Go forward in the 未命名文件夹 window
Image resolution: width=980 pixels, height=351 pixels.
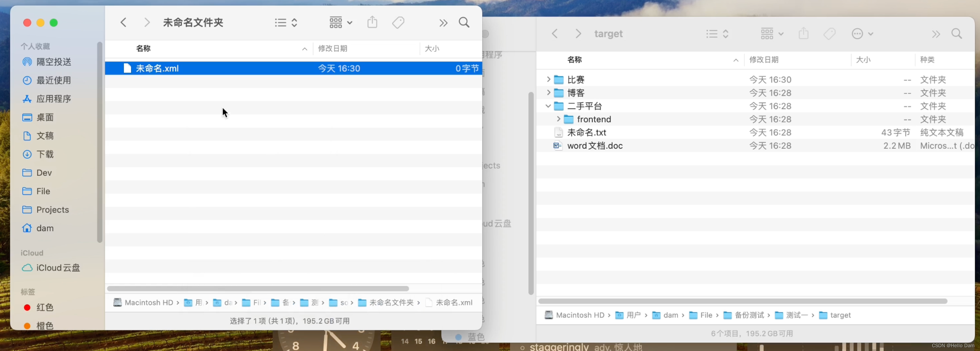pyautogui.click(x=147, y=23)
